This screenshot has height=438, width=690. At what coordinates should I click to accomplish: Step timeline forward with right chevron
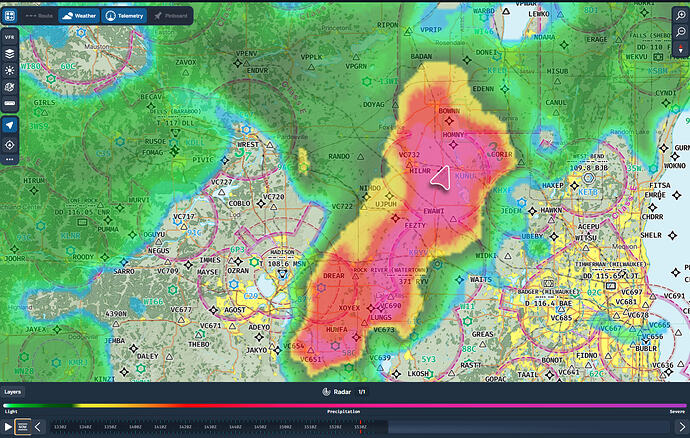pyautogui.click(x=682, y=427)
